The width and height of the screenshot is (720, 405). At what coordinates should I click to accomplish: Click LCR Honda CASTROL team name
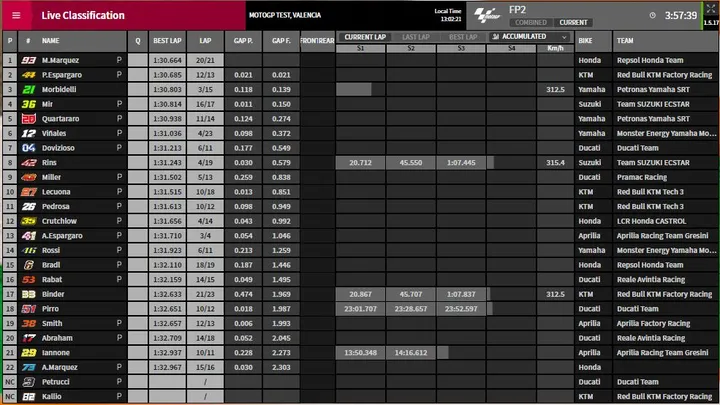(x=651, y=221)
